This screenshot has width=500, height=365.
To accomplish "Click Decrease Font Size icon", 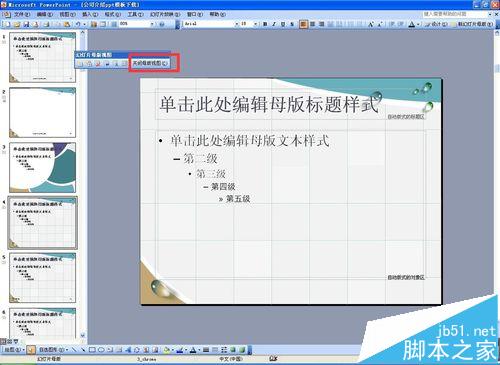I will (x=380, y=24).
